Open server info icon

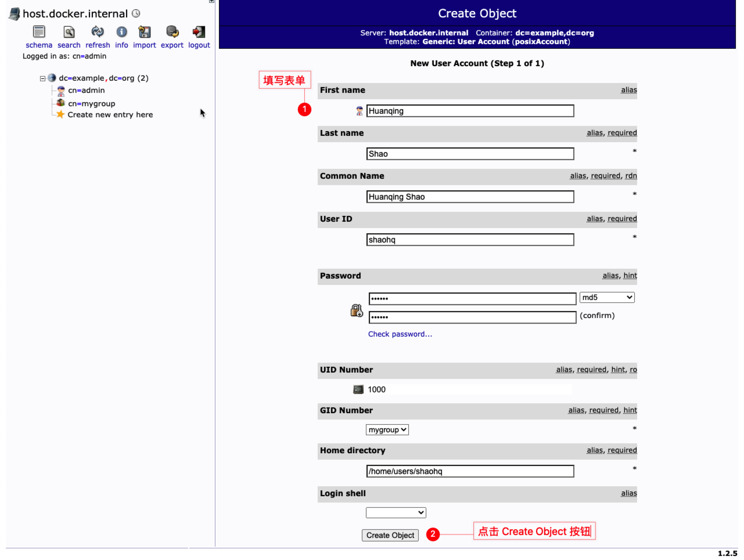click(121, 32)
